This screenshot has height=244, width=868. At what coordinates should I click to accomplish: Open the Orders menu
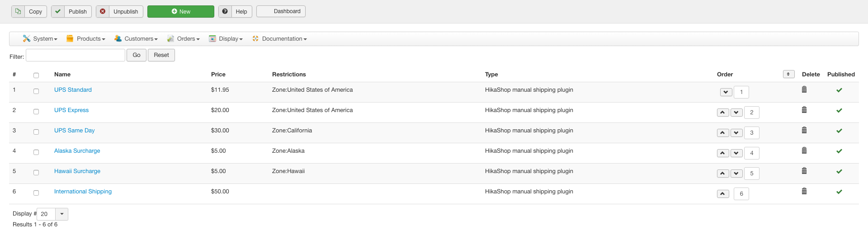click(184, 39)
